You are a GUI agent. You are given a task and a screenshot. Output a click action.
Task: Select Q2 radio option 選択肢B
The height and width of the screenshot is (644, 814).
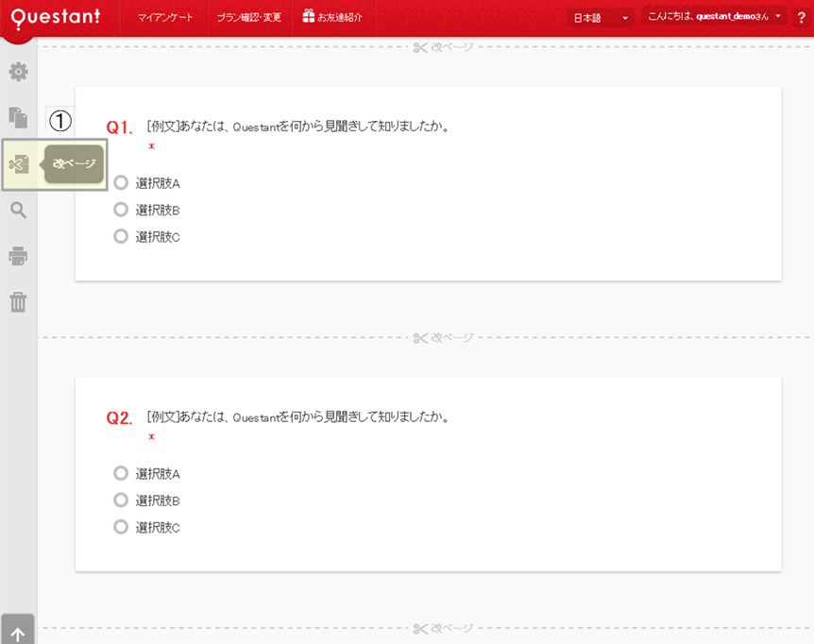tap(121, 500)
